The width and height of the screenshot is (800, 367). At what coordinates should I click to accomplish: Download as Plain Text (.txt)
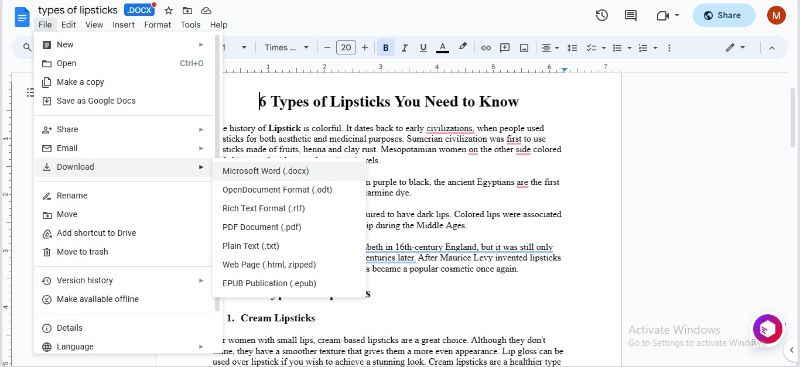click(289, 246)
